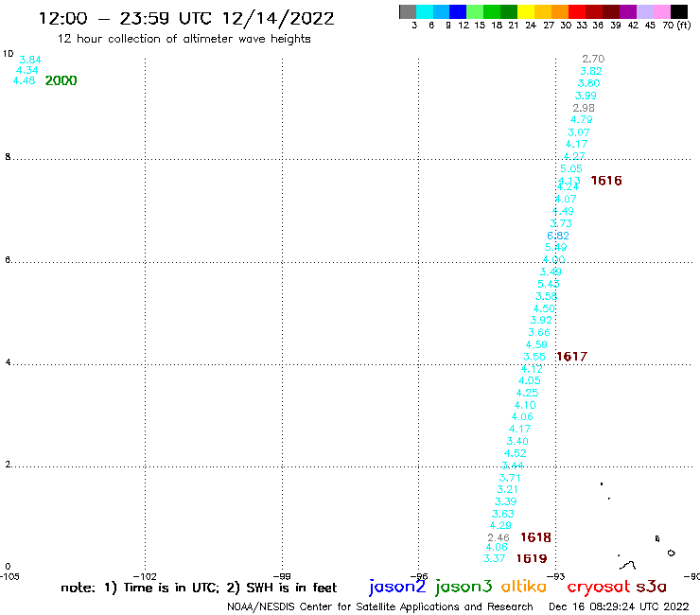Image resolution: width=700 pixels, height=615 pixels.
Task: Click the latitude '8' axis label
Action: 8,157
